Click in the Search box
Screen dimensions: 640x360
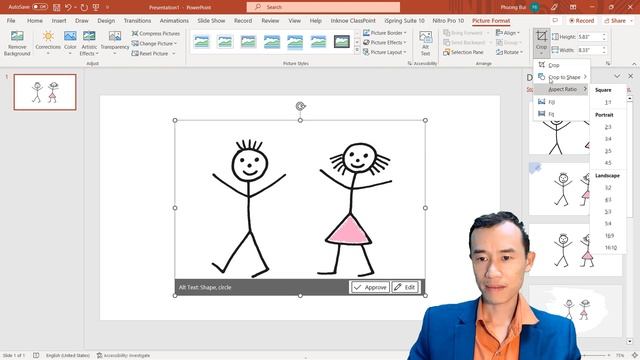(323, 7)
